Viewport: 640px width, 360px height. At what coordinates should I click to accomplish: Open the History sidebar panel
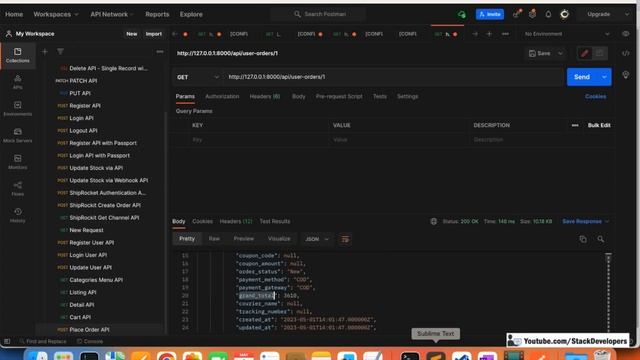coord(18,215)
